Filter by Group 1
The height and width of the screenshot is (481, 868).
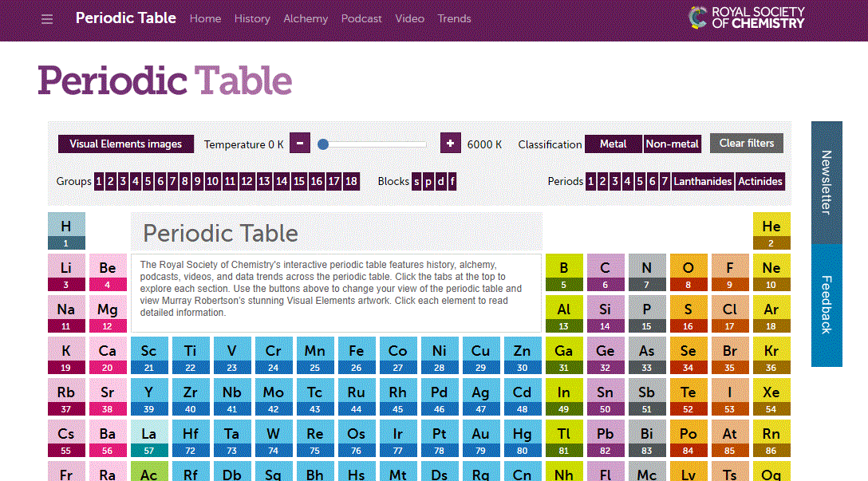tap(99, 182)
